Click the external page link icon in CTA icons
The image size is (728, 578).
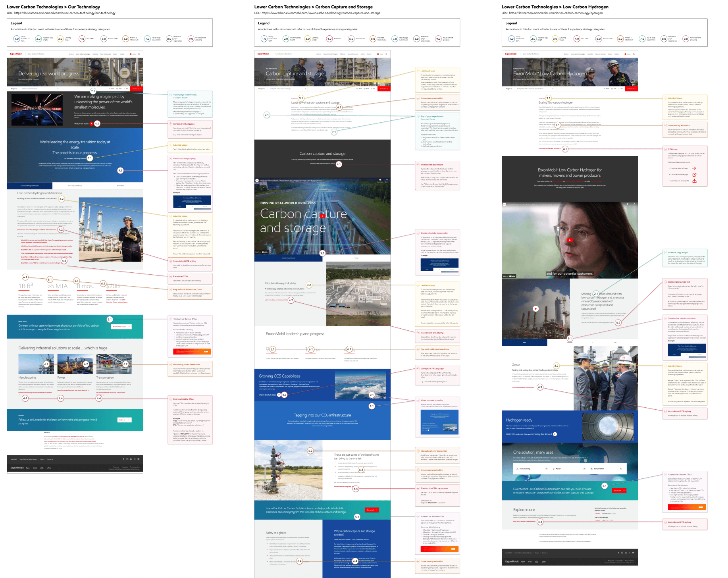pos(694,174)
